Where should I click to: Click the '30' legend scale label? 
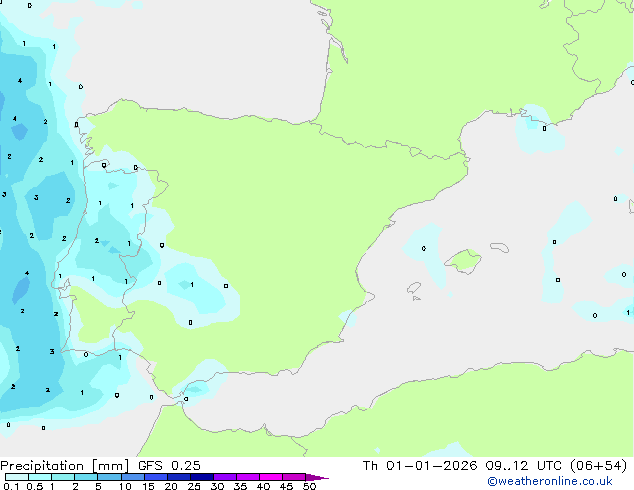pos(217,486)
